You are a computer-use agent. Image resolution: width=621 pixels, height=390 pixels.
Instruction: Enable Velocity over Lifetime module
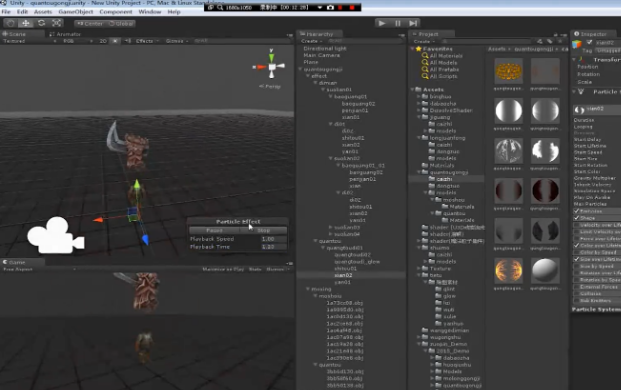pos(576,225)
